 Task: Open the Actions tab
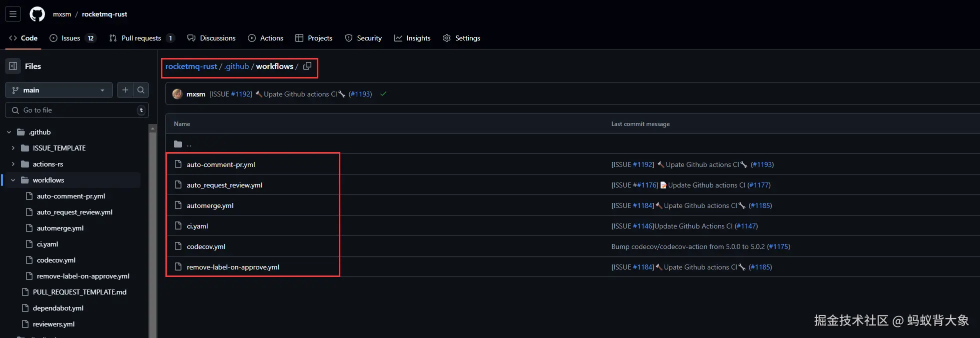point(266,38)
